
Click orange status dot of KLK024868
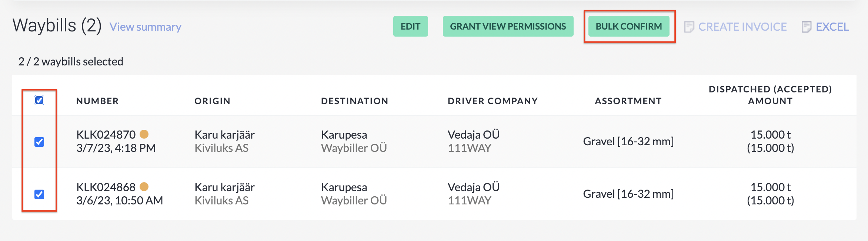click(144, 187)
